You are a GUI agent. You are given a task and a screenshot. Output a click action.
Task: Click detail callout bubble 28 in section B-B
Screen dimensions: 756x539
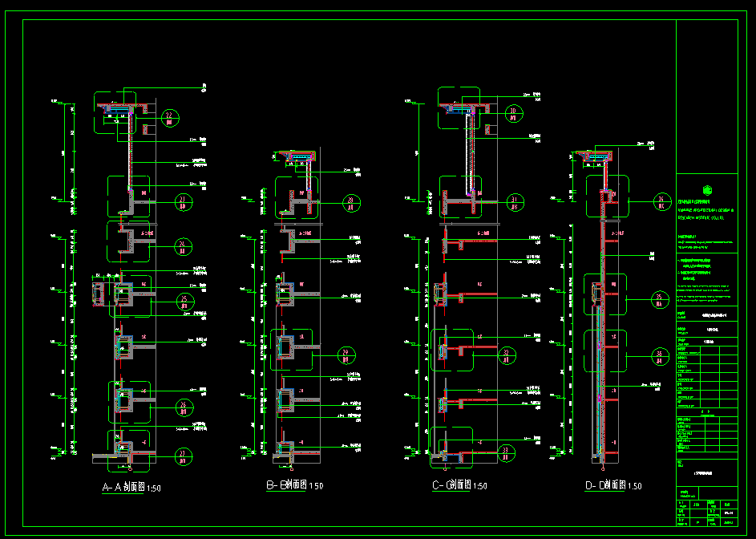click(351, 201)
